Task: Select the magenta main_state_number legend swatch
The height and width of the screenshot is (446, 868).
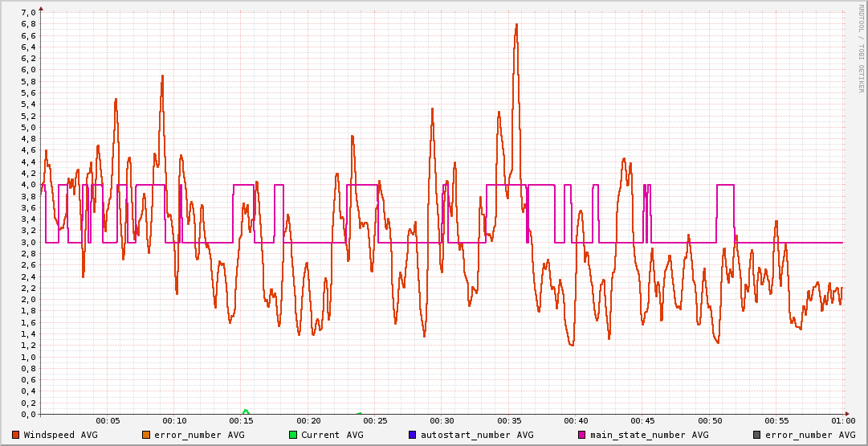Action: pyautogui.click(x=582, y=435)
